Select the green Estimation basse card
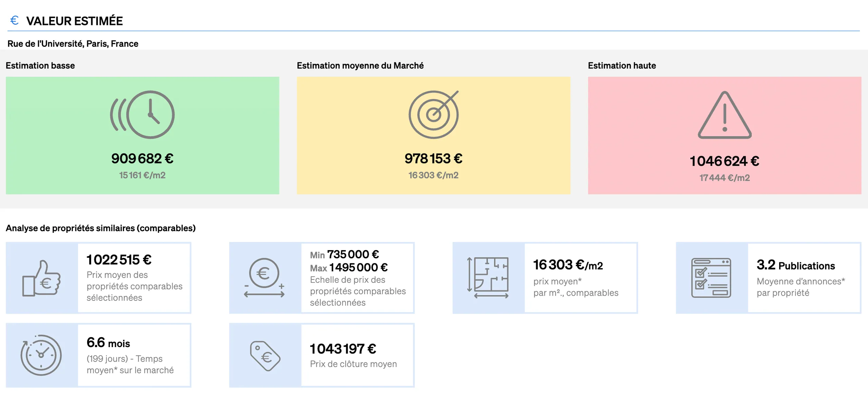Viewport: 868px width, 401px height. (x=142, y=136)
